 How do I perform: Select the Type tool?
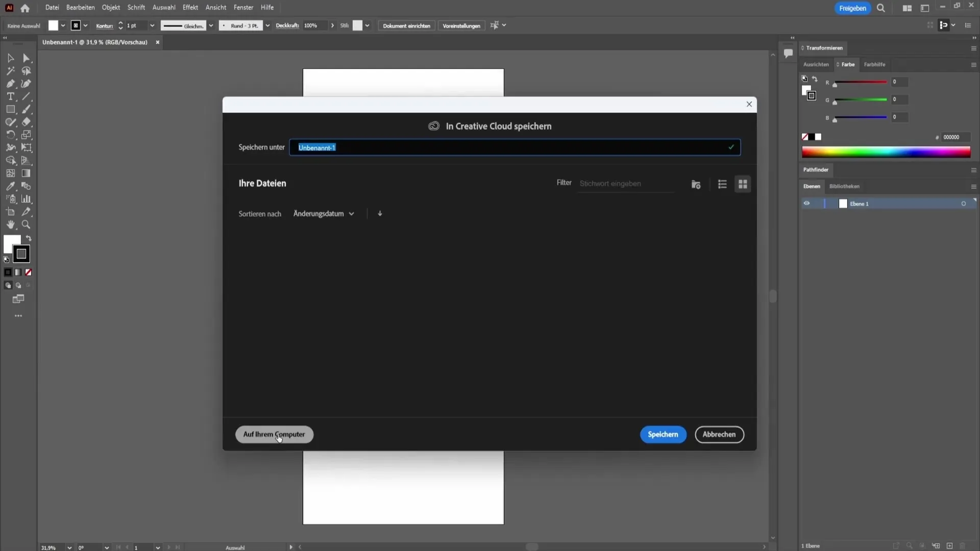point(10,96)
